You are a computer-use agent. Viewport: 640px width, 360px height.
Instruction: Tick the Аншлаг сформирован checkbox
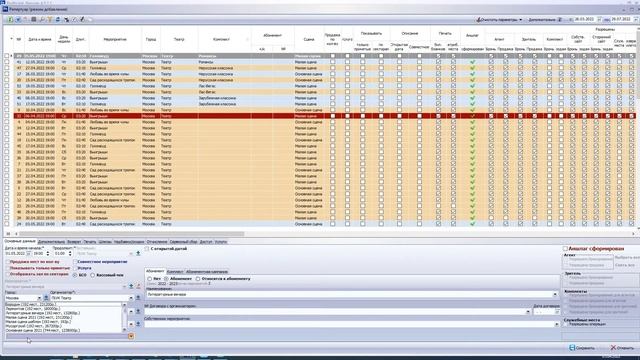tap(565, 249)
